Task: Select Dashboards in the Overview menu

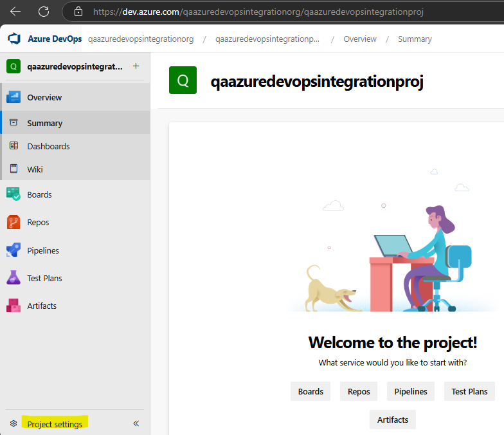Action: coord(48,146)
